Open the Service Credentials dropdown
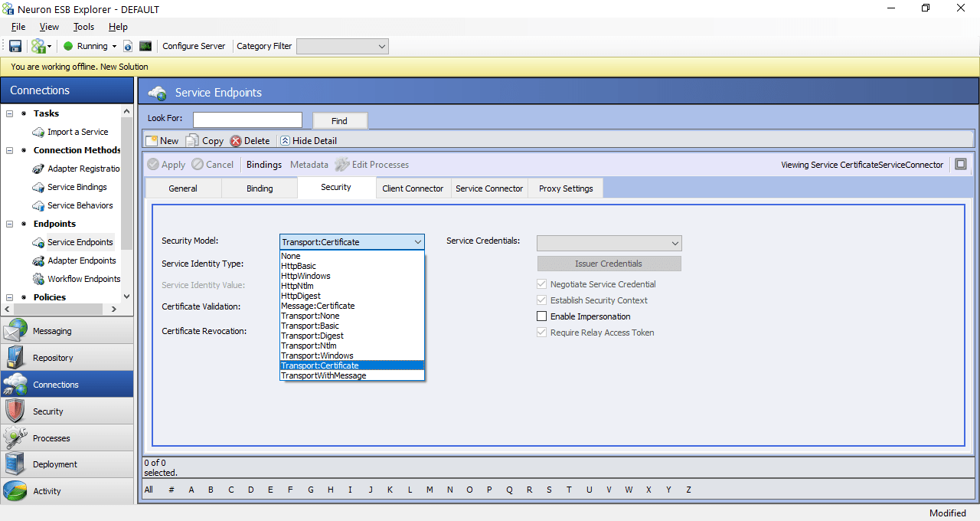This screenshot has width=980, height=521. click(609, 243)
